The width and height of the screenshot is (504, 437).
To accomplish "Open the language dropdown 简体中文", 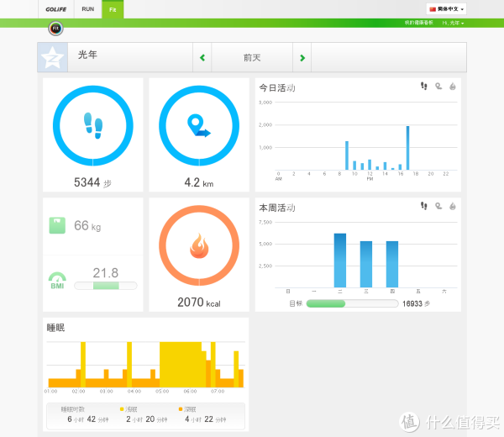I will pos(446,9).
